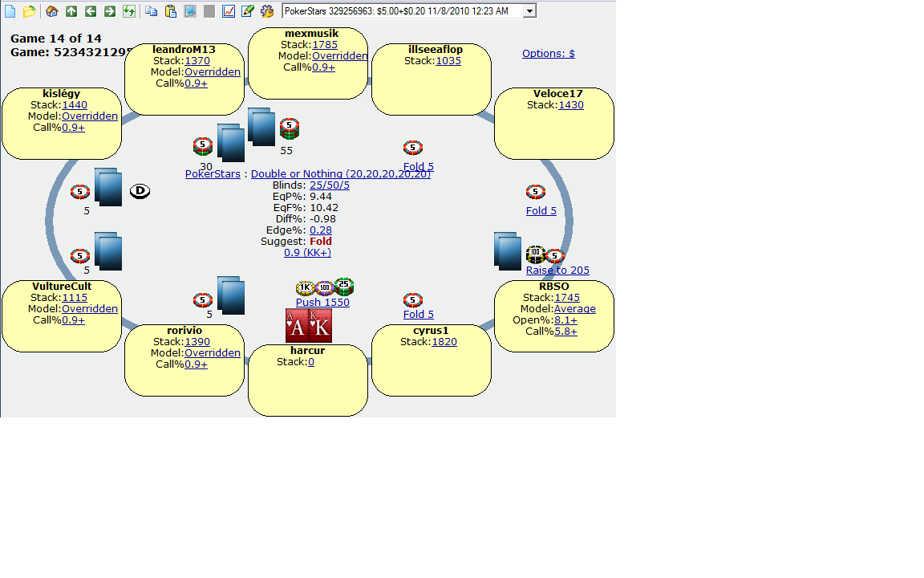The image size is (924, 578).
Task: Edit the Blinds 25/50/5 link
Action: 330,185
